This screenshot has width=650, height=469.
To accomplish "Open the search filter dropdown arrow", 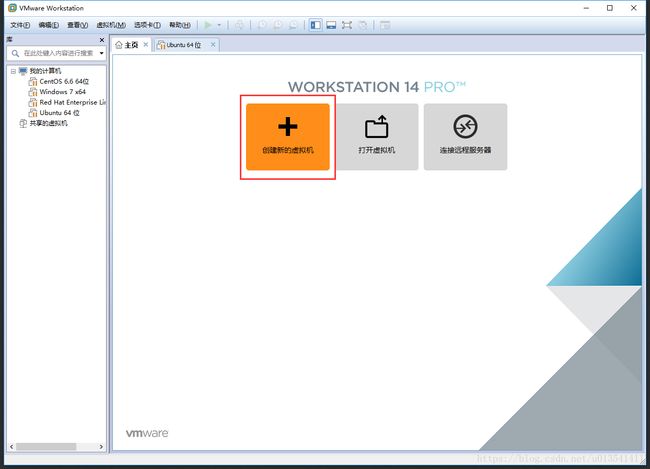I will click(x=102, y=53).
